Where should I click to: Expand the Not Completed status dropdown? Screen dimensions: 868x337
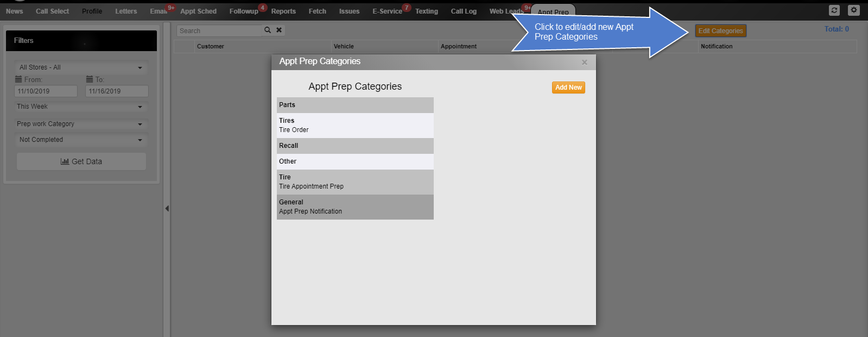pyautogui.click(x=81, y=140)
